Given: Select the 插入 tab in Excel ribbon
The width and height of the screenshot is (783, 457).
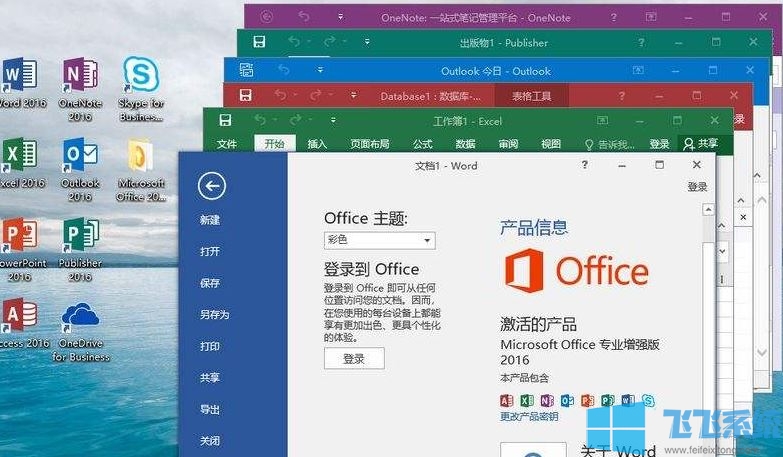Looking at the screenshot, I should [317, 144].
